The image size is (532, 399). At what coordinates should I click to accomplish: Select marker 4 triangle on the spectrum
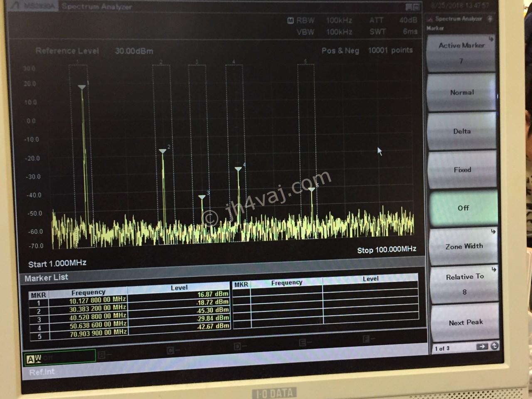coord(238,169)
